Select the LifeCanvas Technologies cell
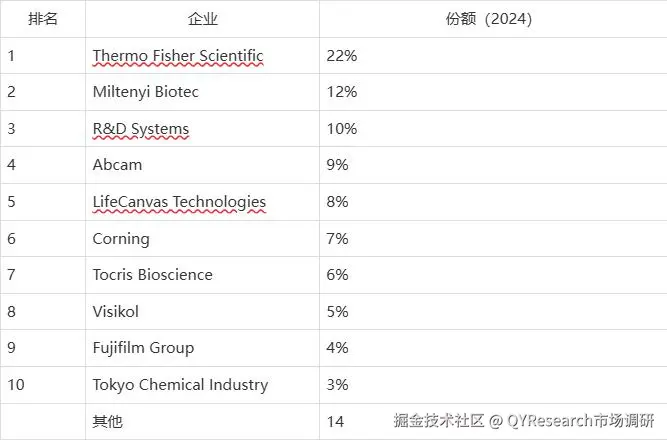This screenshot has height=442, width=667. pos(179,202)
